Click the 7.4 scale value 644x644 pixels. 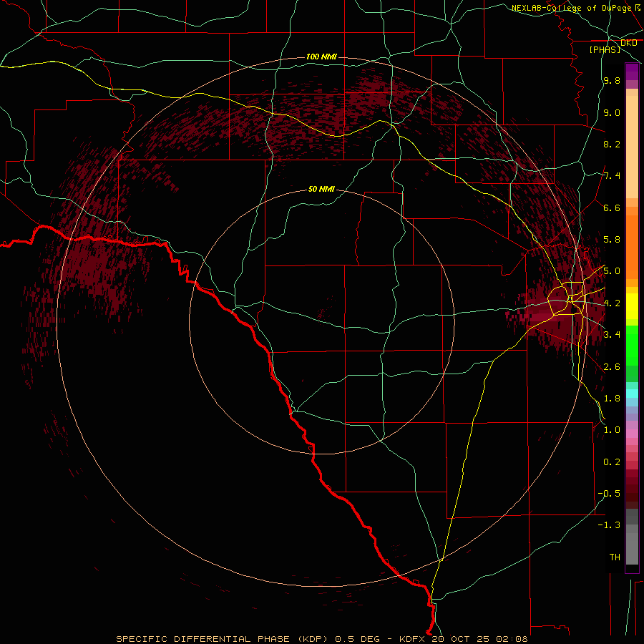click(612, 176)
